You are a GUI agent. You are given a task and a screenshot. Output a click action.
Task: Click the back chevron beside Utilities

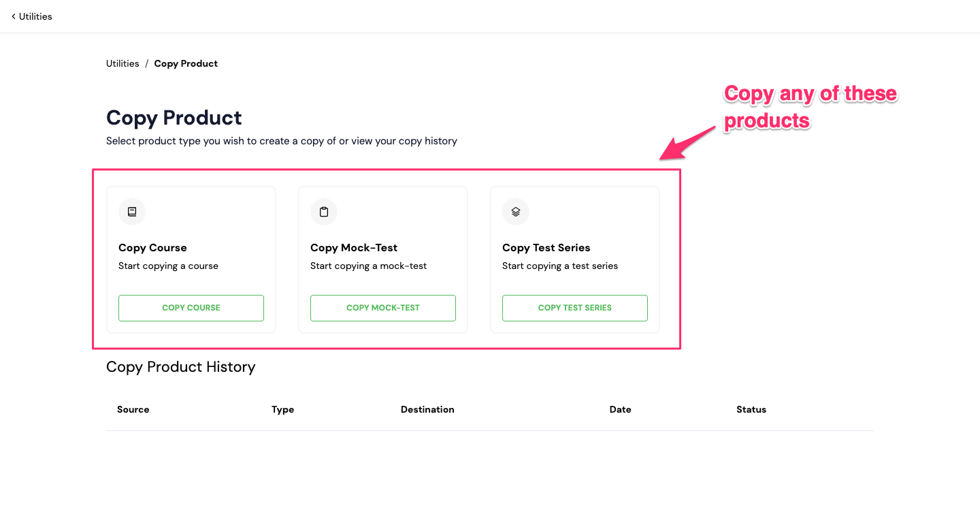pyautogui.click(x=13, y=16)
